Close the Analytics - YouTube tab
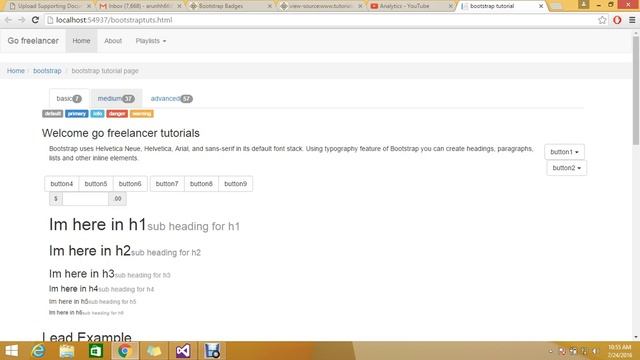 click(451, 6)
